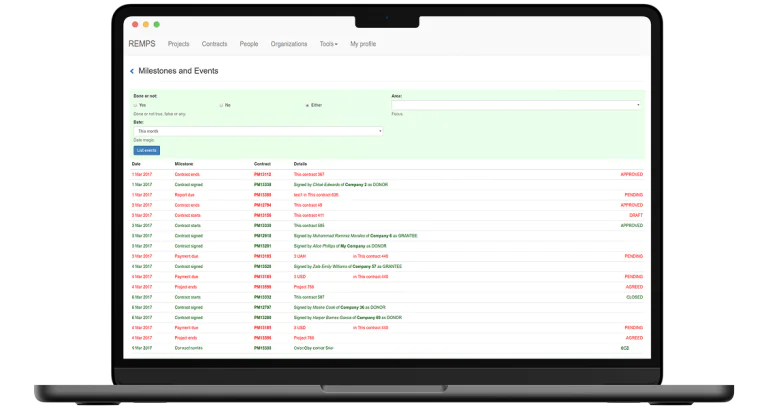Click the Contract column header
The height and width of the screenshot is (409, 768).
[x=263, y=164]
